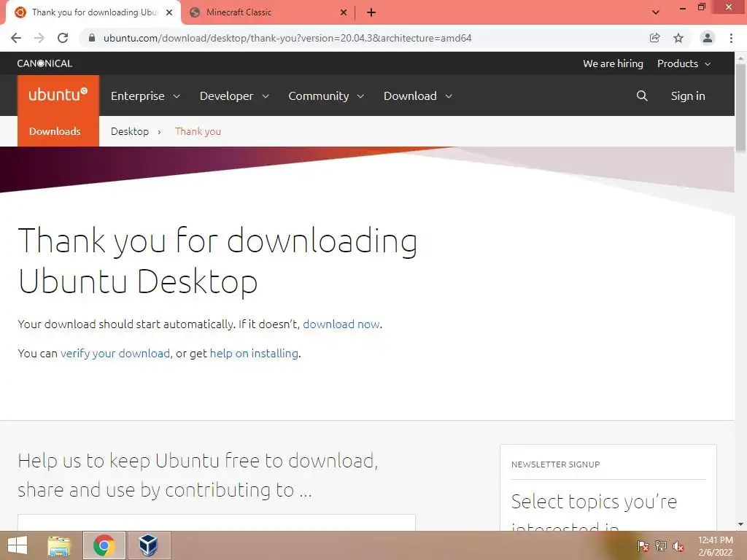Click the scrollbar up arrow
This screenshot has width=747, height=560.
[x=740, y=58]
